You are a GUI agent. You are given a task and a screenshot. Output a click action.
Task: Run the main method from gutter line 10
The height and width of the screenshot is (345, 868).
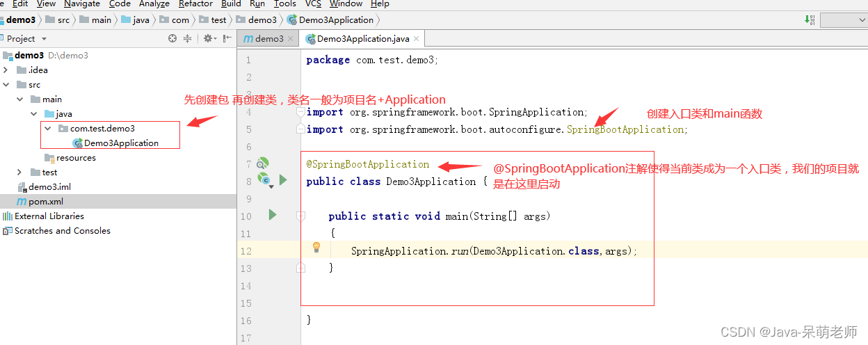(x=273, y=215)
